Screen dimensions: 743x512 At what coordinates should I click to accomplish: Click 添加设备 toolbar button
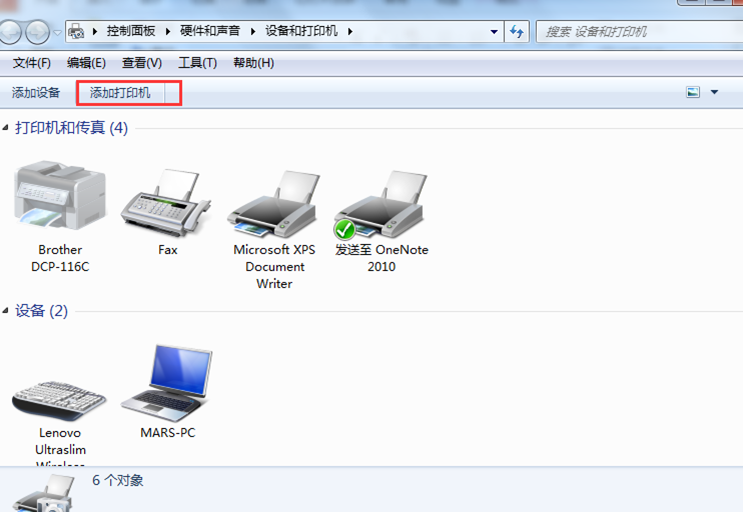point(36,92)
